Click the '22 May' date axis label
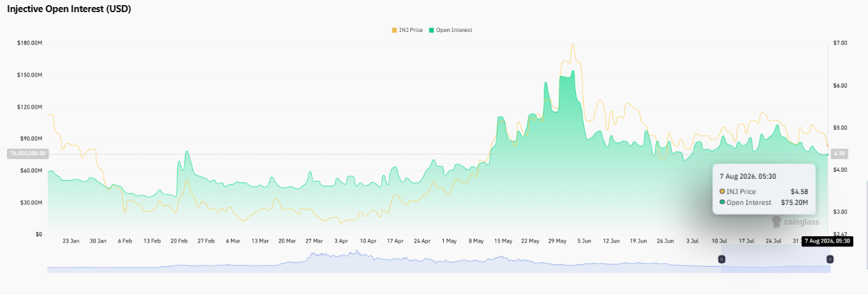Screen dimensions: 868x295 pyautogui.click(x=531, y=241)
